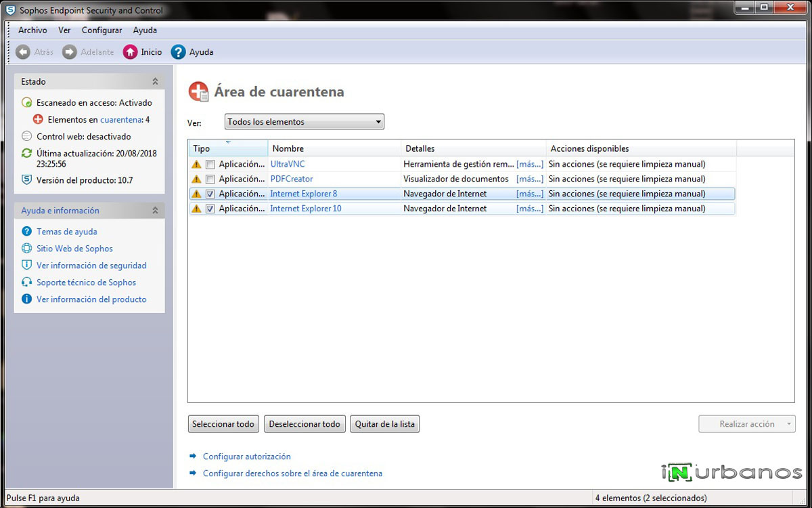Viewport: 812px width, 508px height.
Task: Click the Adelante forward arrow icon
Action: tap(69, 51)
